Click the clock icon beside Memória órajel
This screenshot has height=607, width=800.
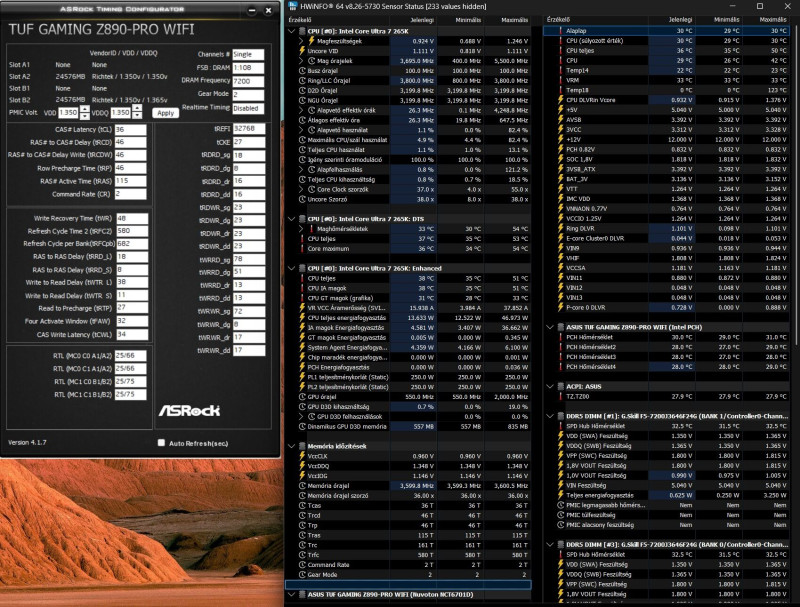pos(302,486)
